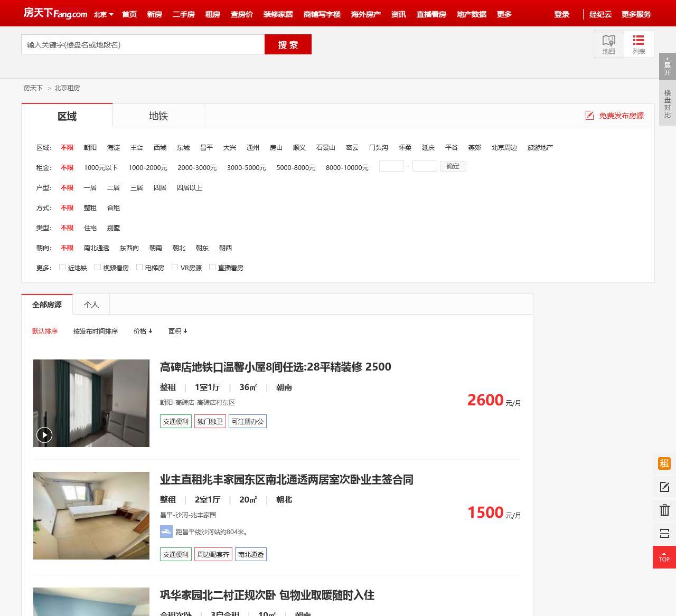
Task: Open 新房 in navigation
Action: click(155, 14)
